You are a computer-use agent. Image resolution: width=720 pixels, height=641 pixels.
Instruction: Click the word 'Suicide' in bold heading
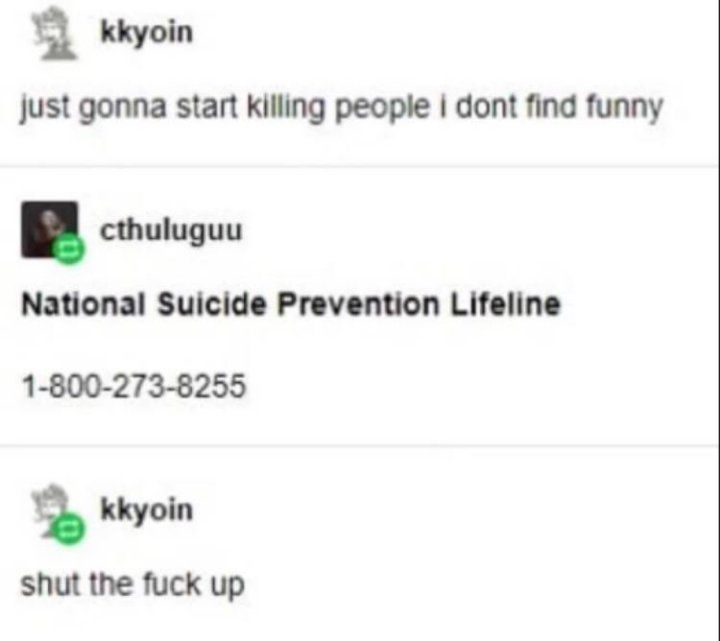point(211,304)
